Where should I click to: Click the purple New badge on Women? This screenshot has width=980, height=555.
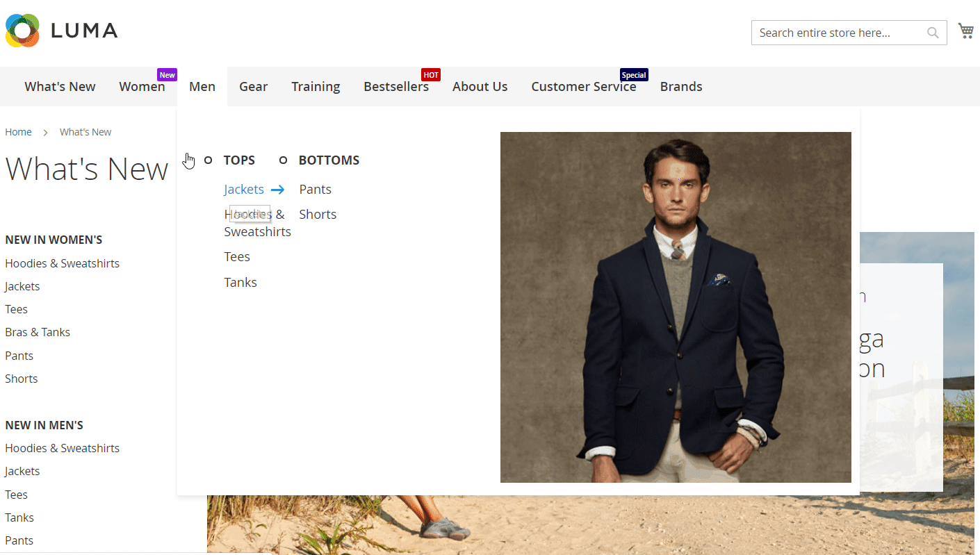[168, 75]
